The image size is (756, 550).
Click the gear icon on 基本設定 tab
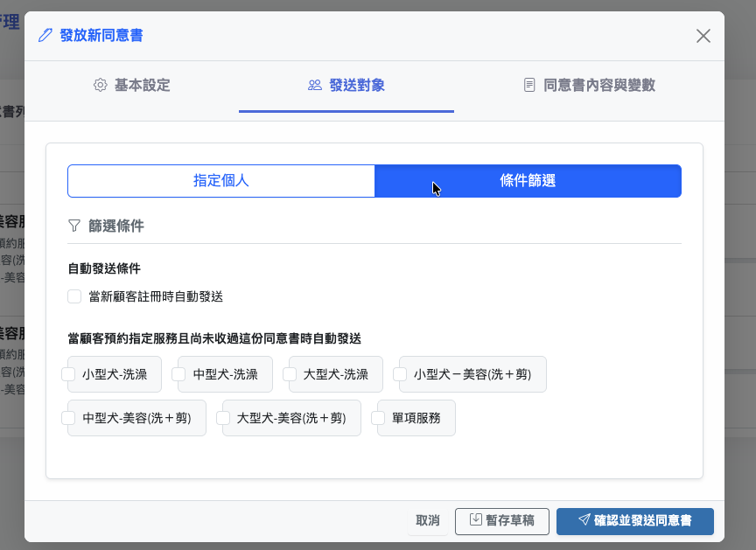101,85
